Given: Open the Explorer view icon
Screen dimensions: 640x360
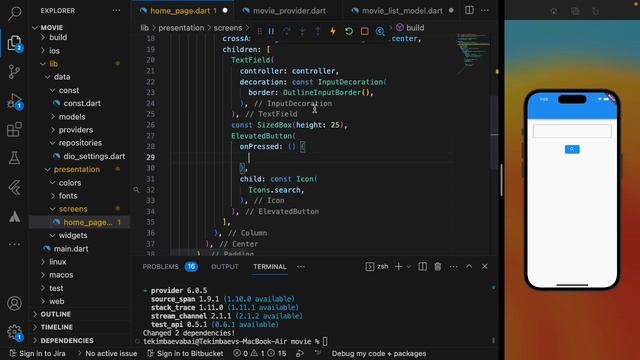Looking at the screenshot, I should (14, 43).
